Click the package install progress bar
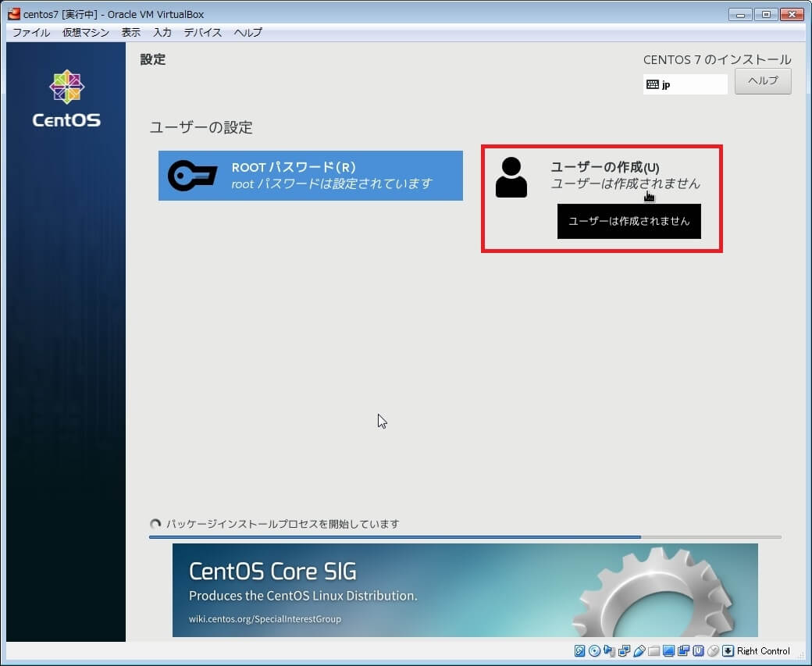This screenshot has height=666, width=812. point(465,537)
